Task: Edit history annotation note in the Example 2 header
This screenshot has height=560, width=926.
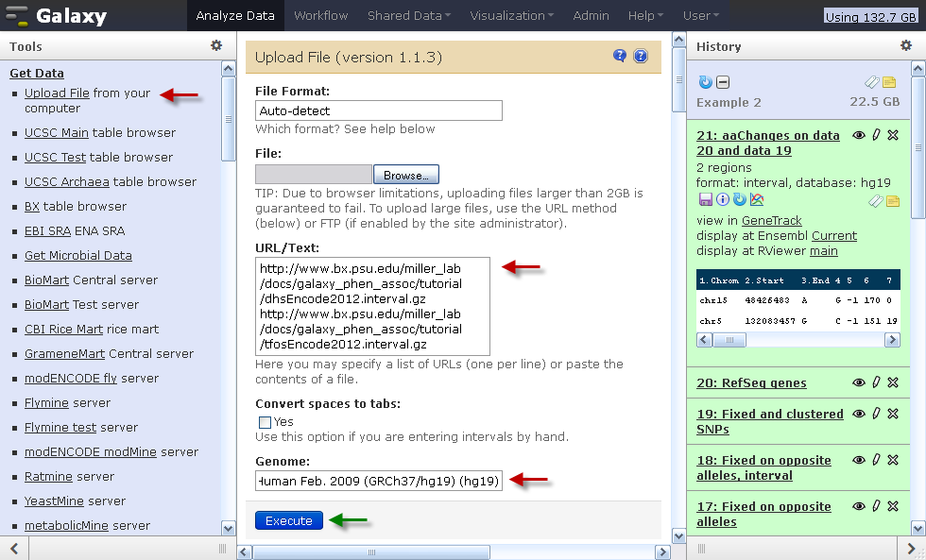Action: tap(889, 82)
